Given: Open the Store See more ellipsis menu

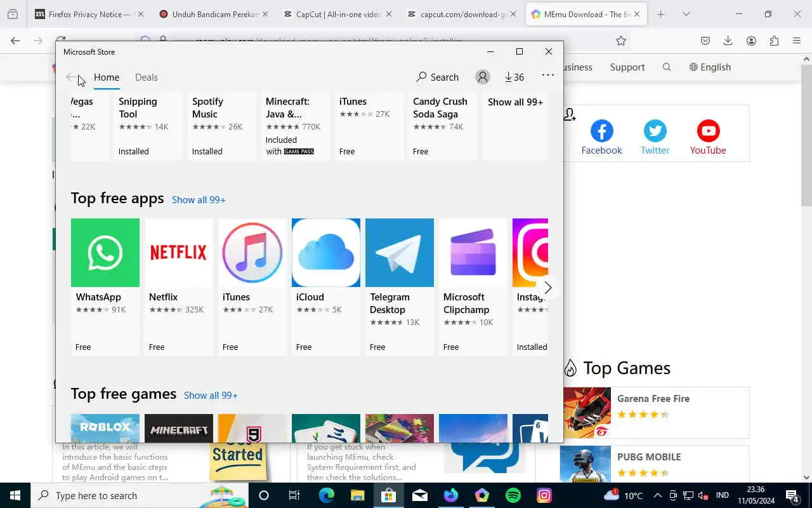Looking at the screenshot, I should pyautogui.click(x=548, y=75).
